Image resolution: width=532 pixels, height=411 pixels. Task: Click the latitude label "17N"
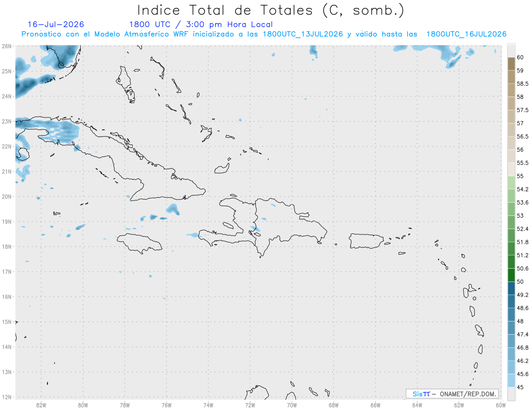coord(7,272)
